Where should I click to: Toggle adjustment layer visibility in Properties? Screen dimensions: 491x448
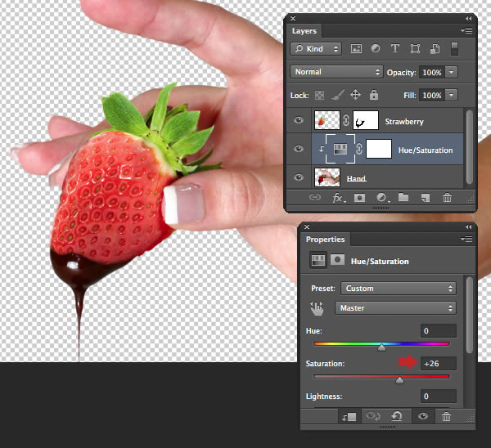[x=423, y=416]
